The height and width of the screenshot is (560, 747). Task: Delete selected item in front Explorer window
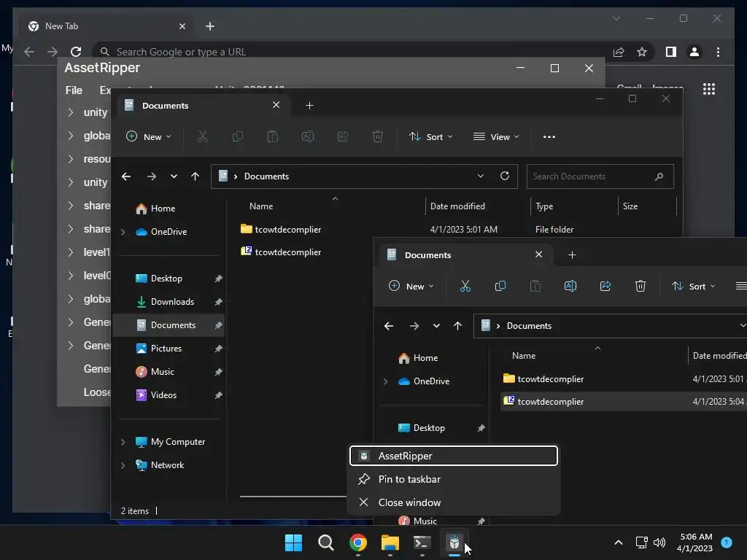[x=640, y=286]
